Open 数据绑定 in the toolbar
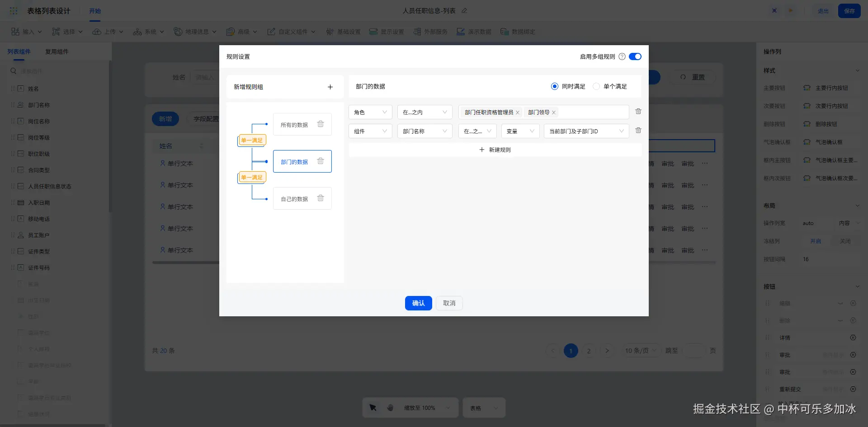Image resolution: width=868 pixels, height=427 pixels. coord(518,32)
